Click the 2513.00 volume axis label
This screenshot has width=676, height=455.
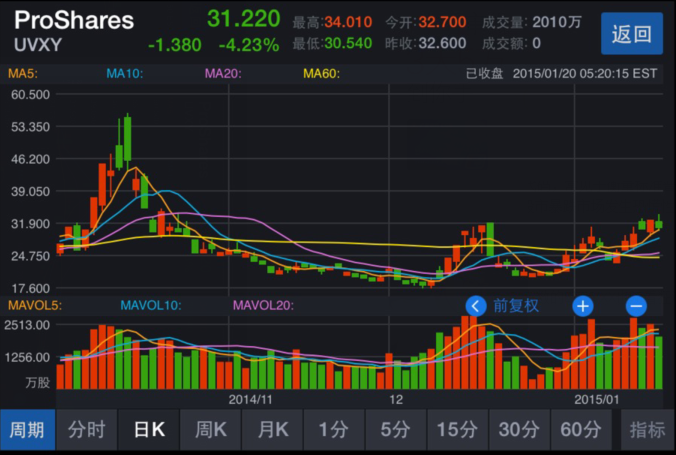(x=27, y=325)
